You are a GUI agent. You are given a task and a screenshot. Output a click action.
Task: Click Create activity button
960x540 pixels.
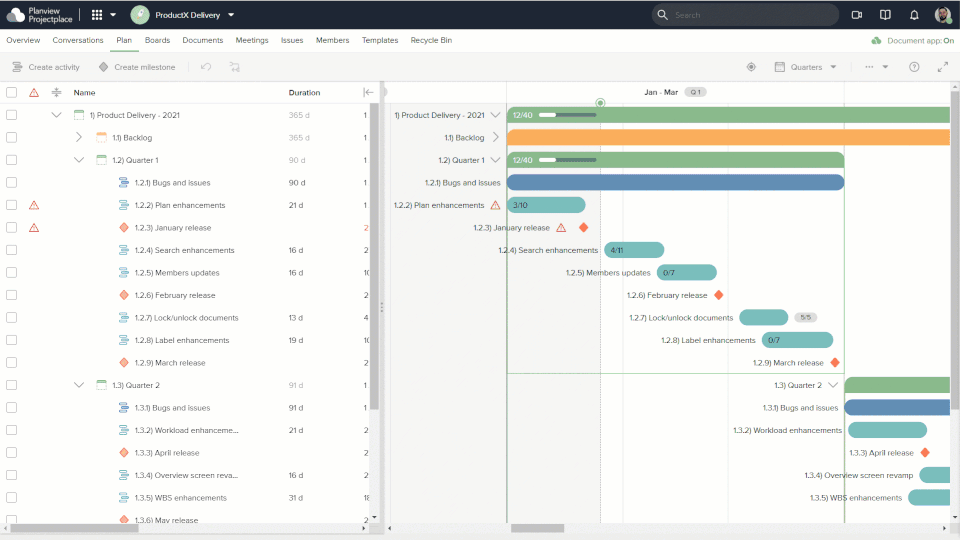pyautogui.click(x=46, y=67)
